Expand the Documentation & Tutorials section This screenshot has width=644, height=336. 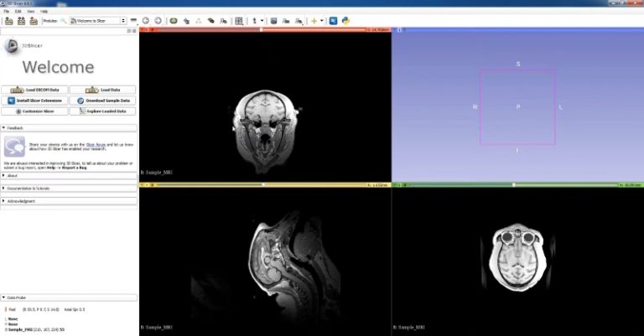(69, 189)
